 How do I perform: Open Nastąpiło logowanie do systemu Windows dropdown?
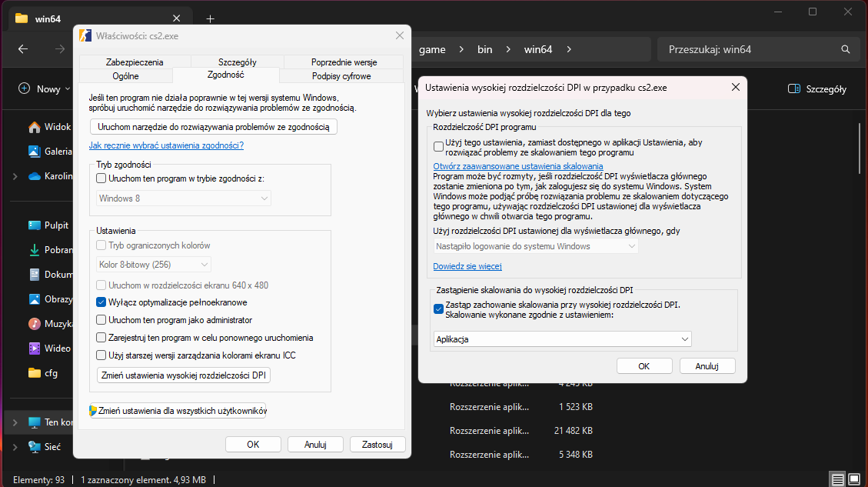(536, 246)
